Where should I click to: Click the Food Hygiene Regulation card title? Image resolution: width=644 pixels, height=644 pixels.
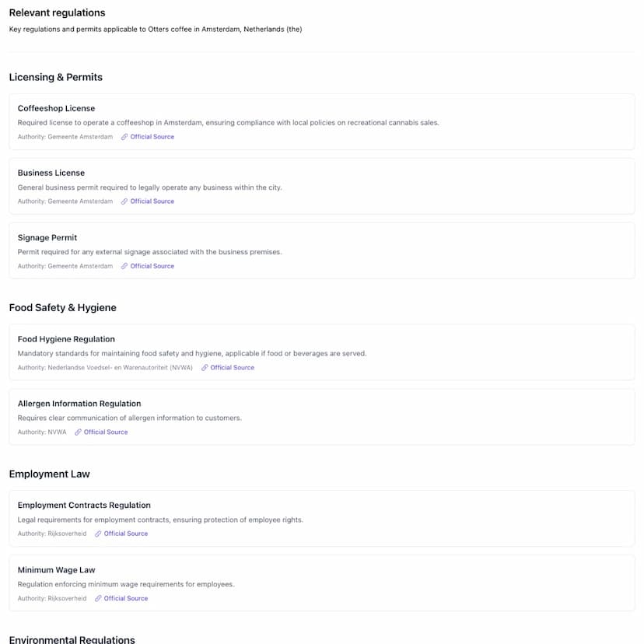click(x=66, y=339)
